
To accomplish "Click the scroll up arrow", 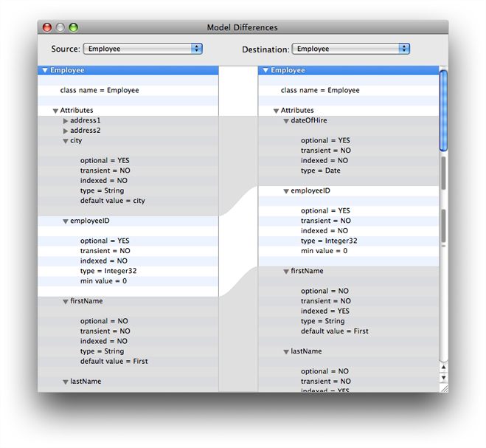I will [443, 367].
